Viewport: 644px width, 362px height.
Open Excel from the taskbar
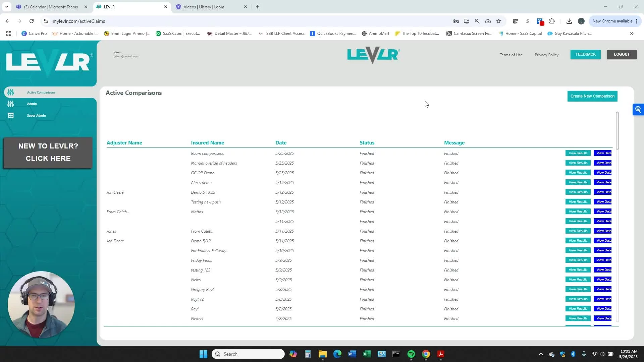(x=367, y=354)
